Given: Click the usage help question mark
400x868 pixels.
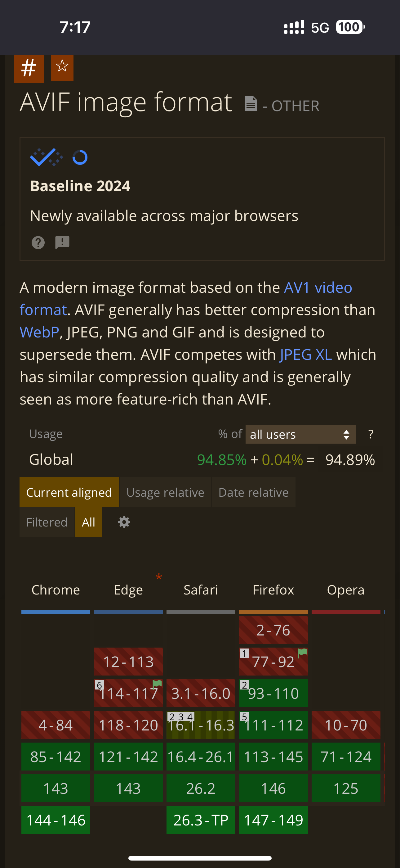Looking at the screenshot, I should click(371, 434).
